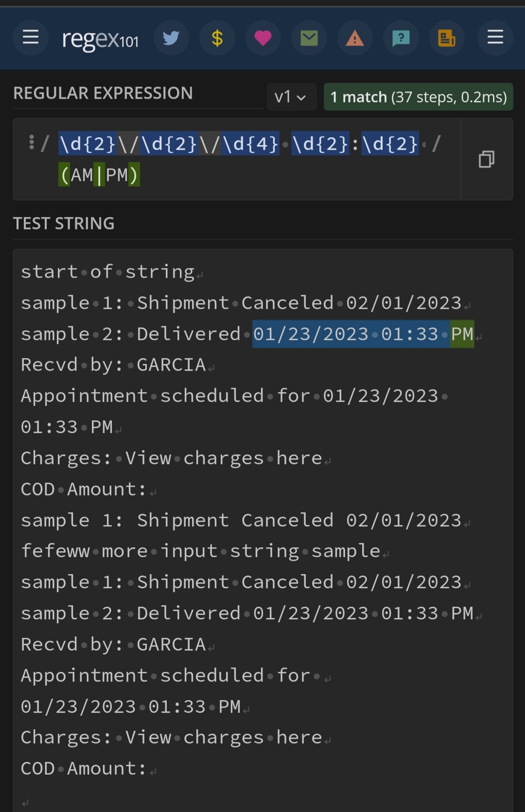This screenshot has height=812, width=525.
Task: Copy the regex with the clipboard icon
Action: [x=486, y=159]
